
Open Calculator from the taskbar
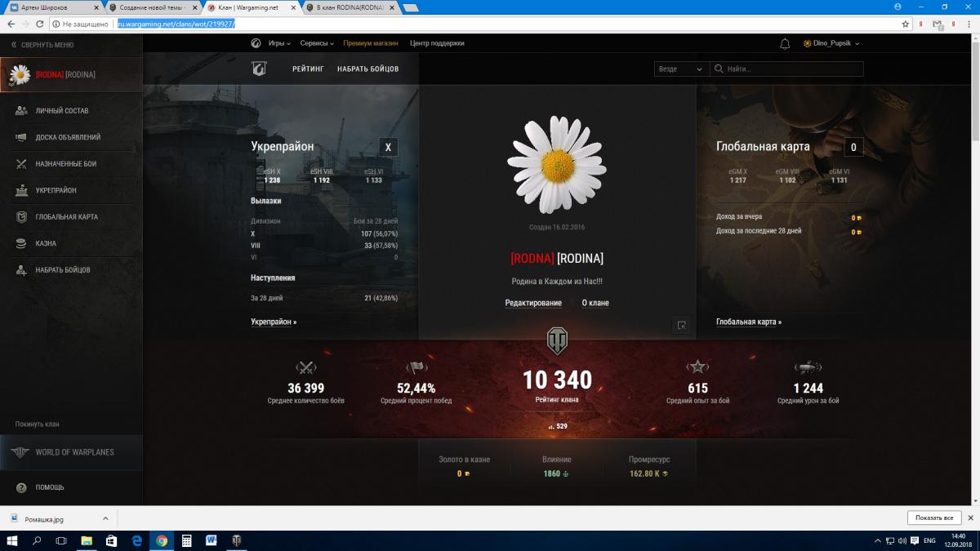186,540
